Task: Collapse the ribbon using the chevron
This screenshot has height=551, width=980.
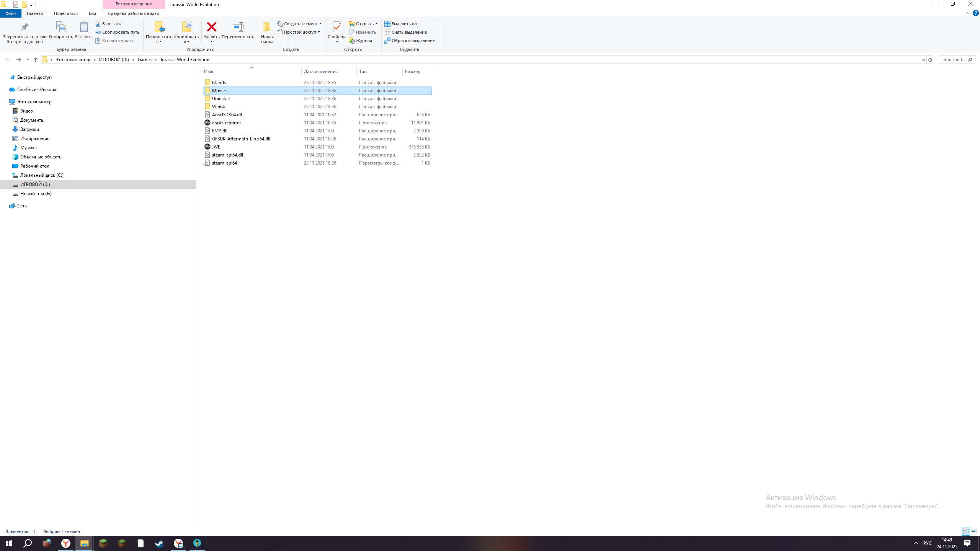Action: pos(967,13)
